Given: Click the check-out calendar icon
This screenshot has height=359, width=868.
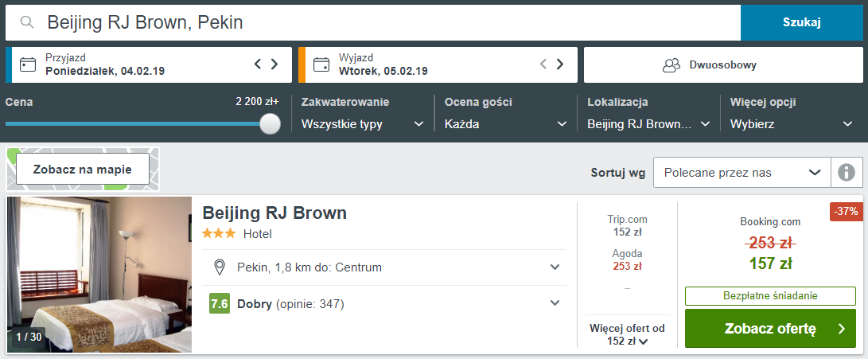Looking at the screenshot, I should [321, 64].
